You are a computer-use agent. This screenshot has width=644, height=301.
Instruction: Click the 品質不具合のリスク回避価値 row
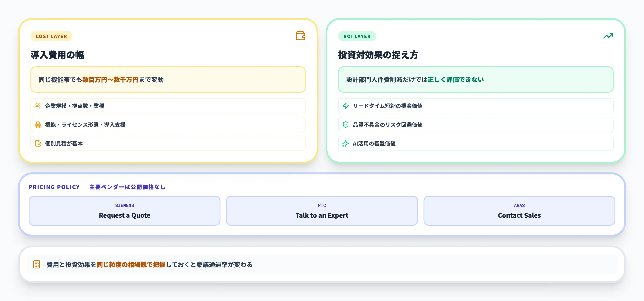point(475,125)
